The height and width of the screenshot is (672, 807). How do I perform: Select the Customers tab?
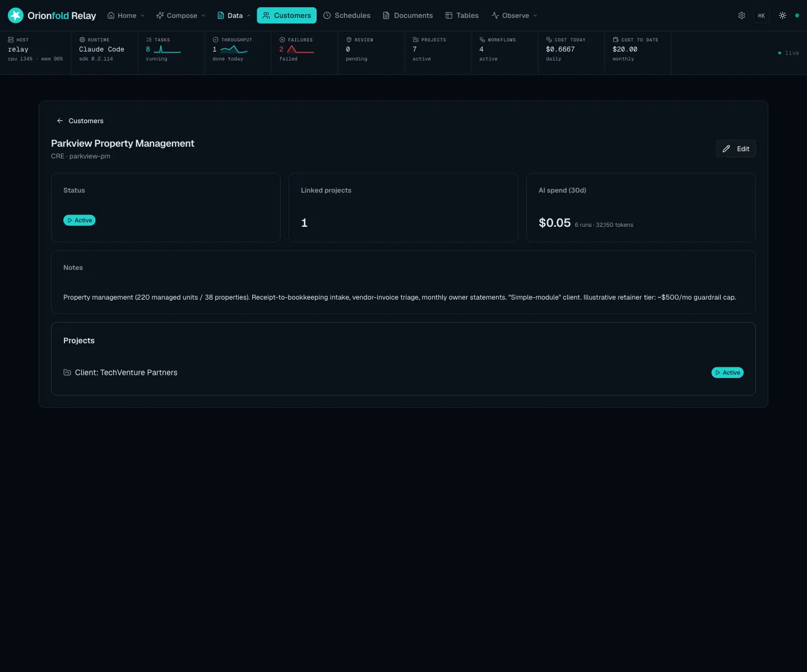286,16
